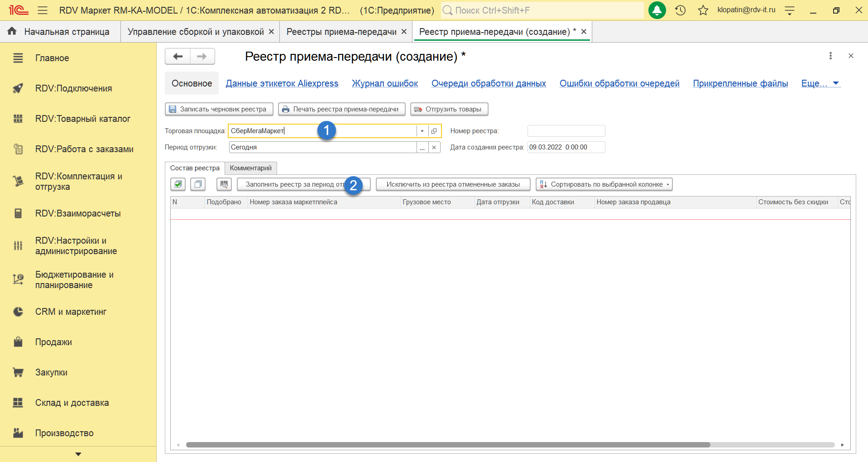The height and width of the screenshot is (462, 868).
Task: Uncheck all rows with the empty boxes button
Action: click(x=198, y=184)
